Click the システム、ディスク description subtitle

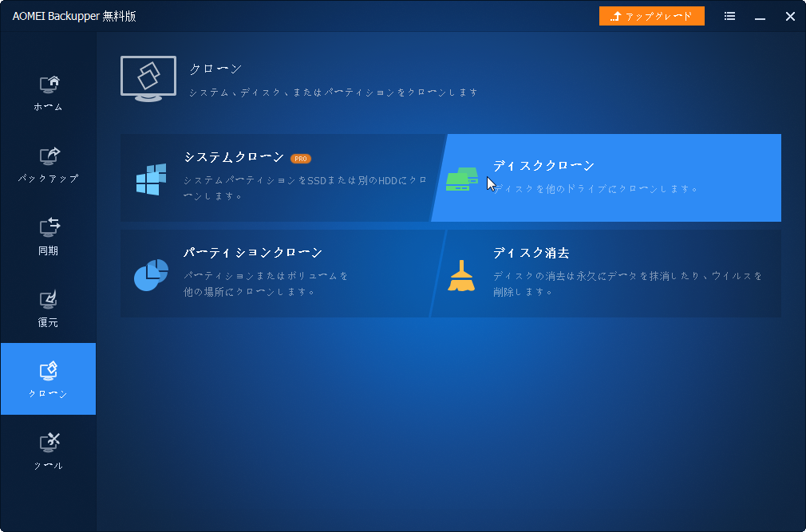click(x=334, y=93)
